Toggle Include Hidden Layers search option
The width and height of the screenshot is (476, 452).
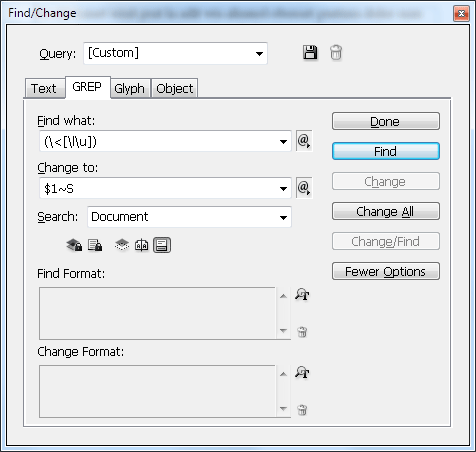122,245
